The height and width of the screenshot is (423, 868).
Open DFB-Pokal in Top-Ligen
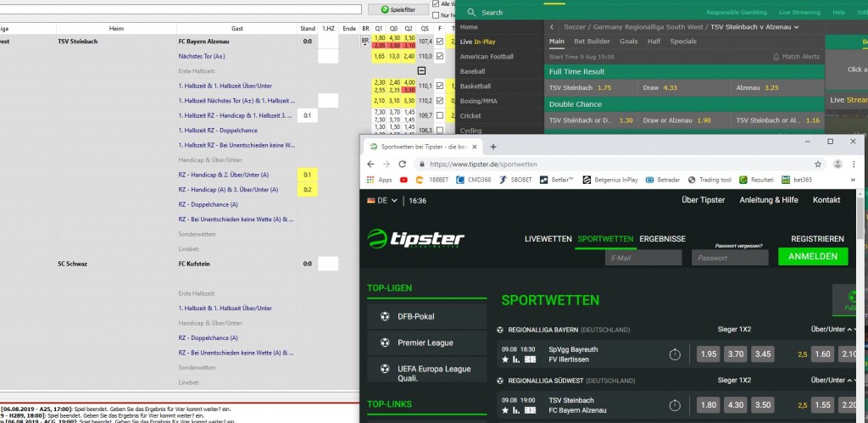tap(427, 317)
